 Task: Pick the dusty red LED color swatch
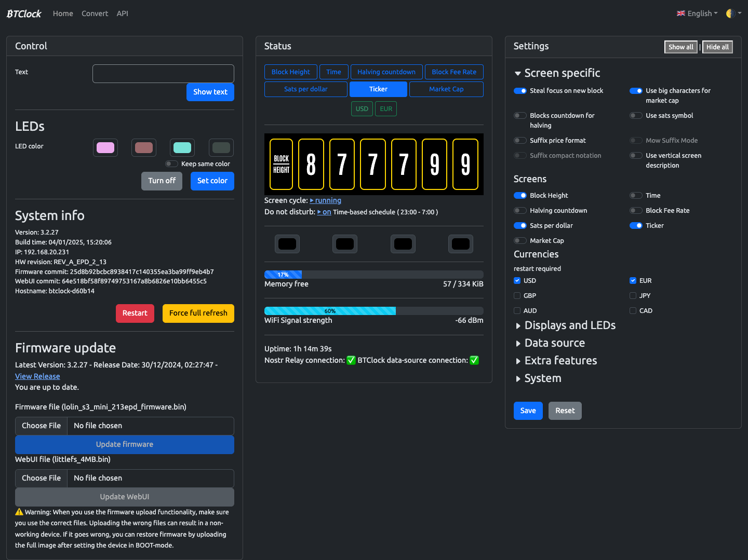[144, 148]
